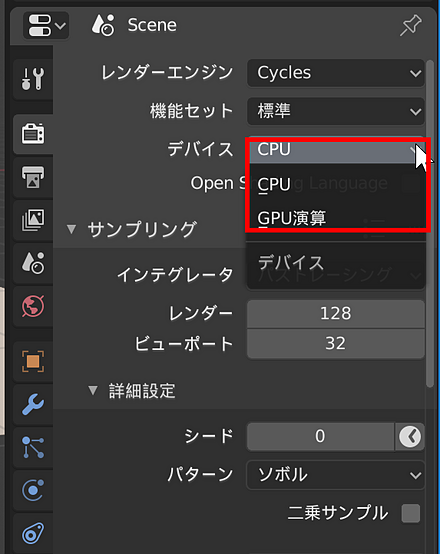Open the Tool properties tab
This screenshot has width=440, height=554.
click(33, 79)
